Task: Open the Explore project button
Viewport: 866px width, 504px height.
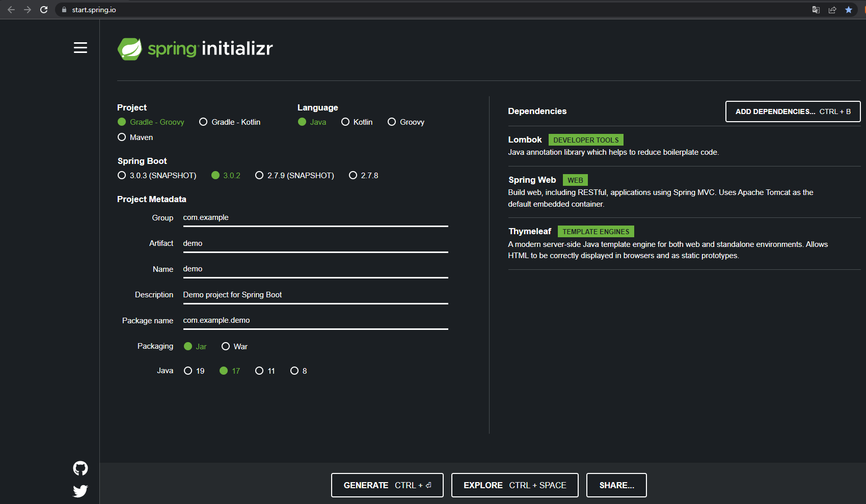Action: click(515, 485)
